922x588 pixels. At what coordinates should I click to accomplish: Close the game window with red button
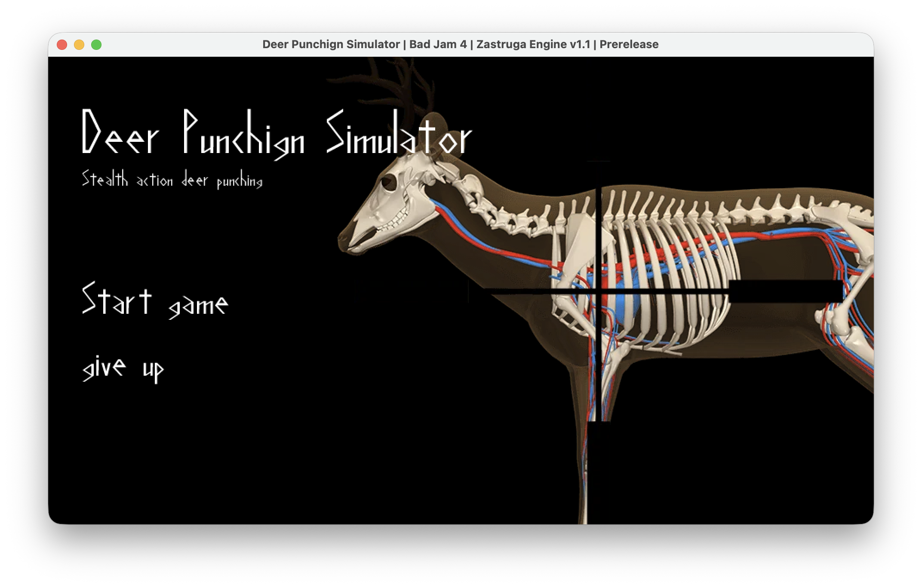pos(62,45)
